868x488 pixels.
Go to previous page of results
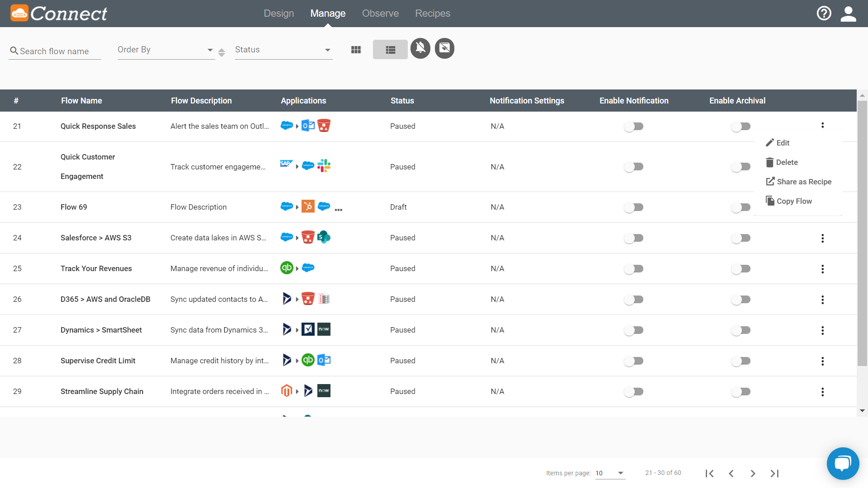(731, 473)
